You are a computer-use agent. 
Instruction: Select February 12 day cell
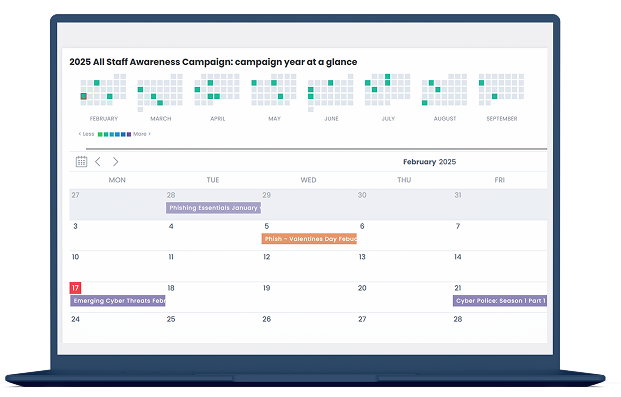(309, 266)
